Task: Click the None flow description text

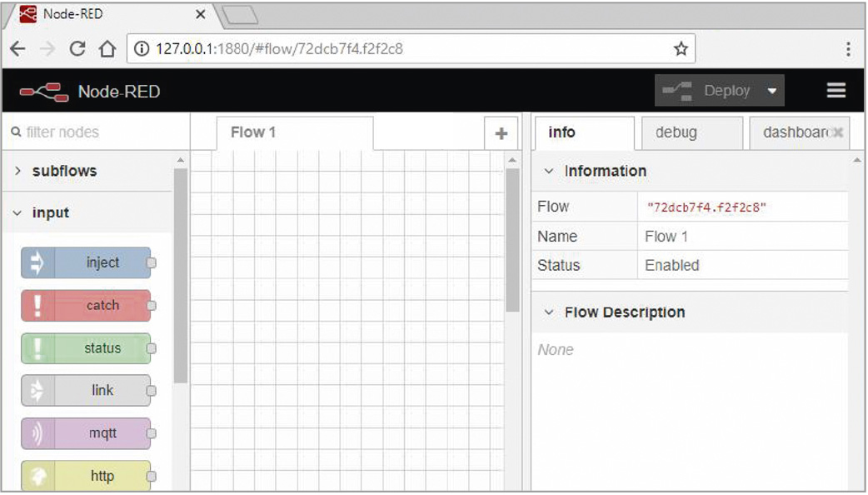Action: pos(556,350)
